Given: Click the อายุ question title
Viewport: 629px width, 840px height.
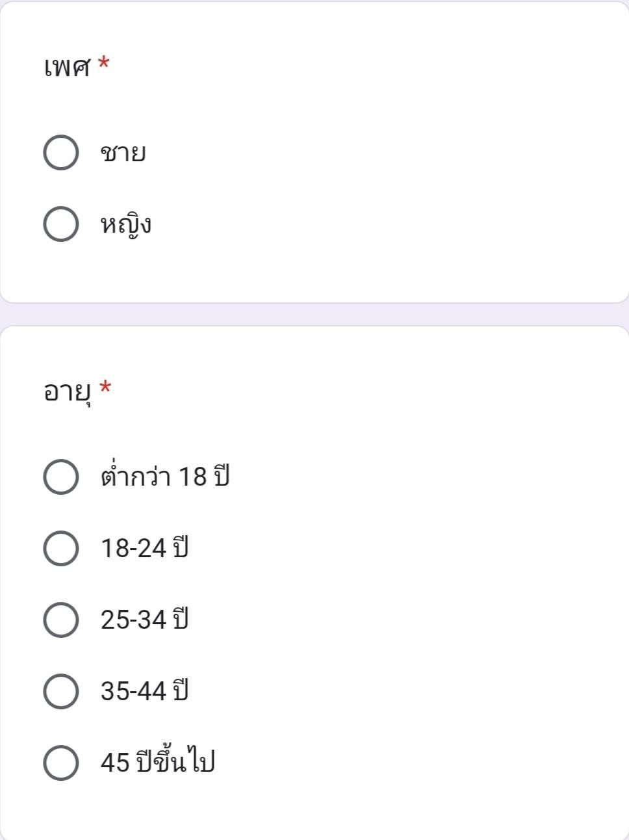Looking at the screenshot, I should pyautogui.click(x=68, y=392).
